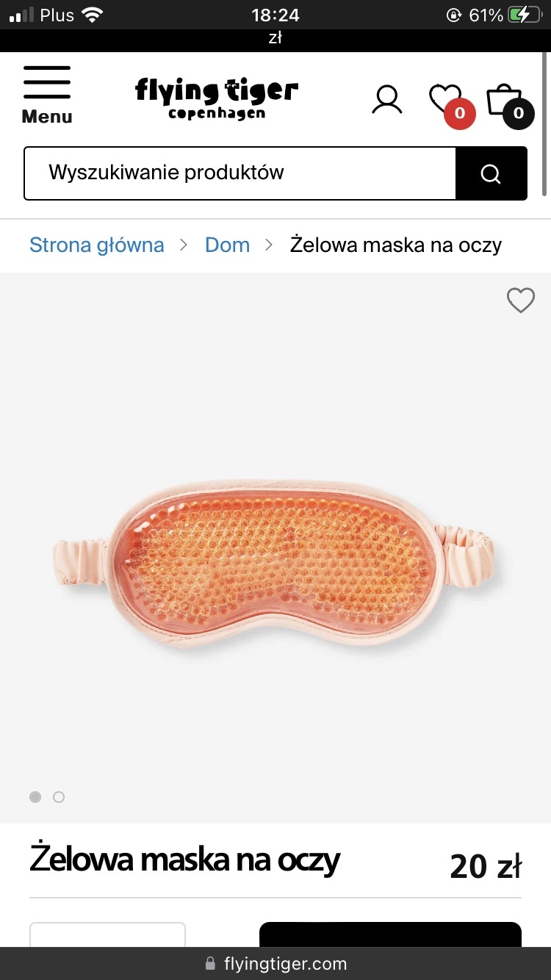Focus the Wyszukiwanie produktów search field

[x=240, y=173]
